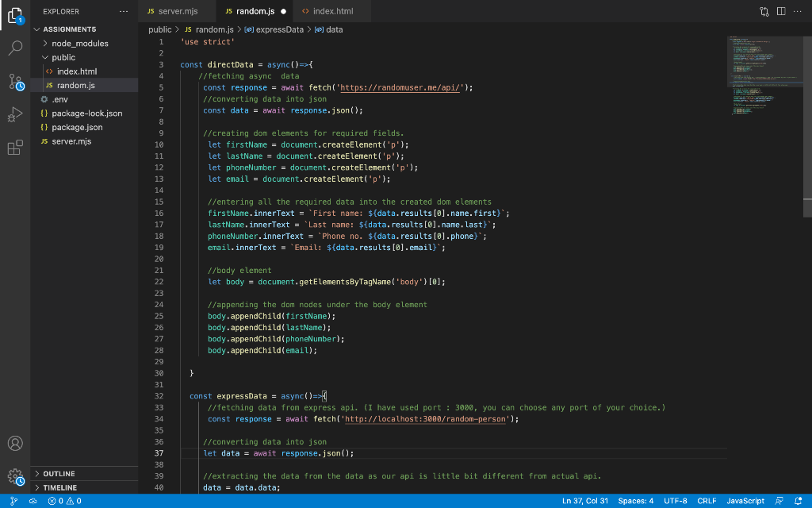This screenshot has width=812, height=508.
Task: Open the Manage gear settings icon
Action: pyautogui.click(x=15, y=476)
